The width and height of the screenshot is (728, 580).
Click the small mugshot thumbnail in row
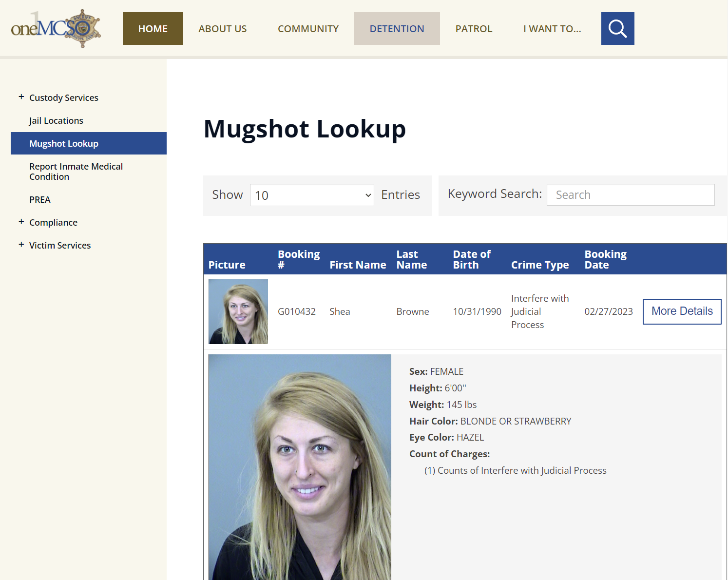[238, 311]
